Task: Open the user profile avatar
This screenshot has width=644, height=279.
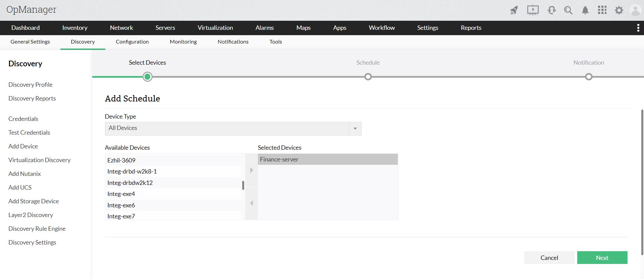Action: (x=636, y=10)
